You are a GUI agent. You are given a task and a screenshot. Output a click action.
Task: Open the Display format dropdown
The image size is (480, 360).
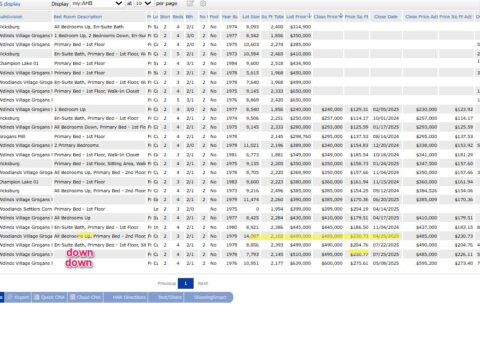click(x=97, y=3)
